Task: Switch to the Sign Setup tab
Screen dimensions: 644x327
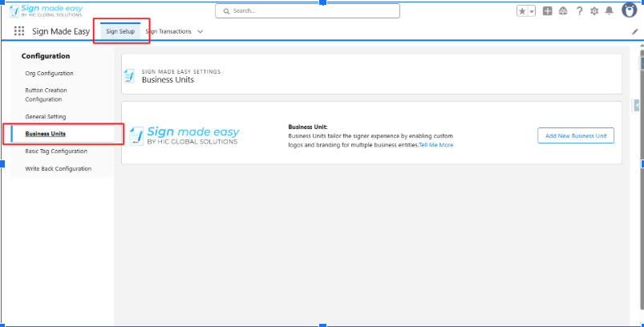Action: click(x=120, y=31)
